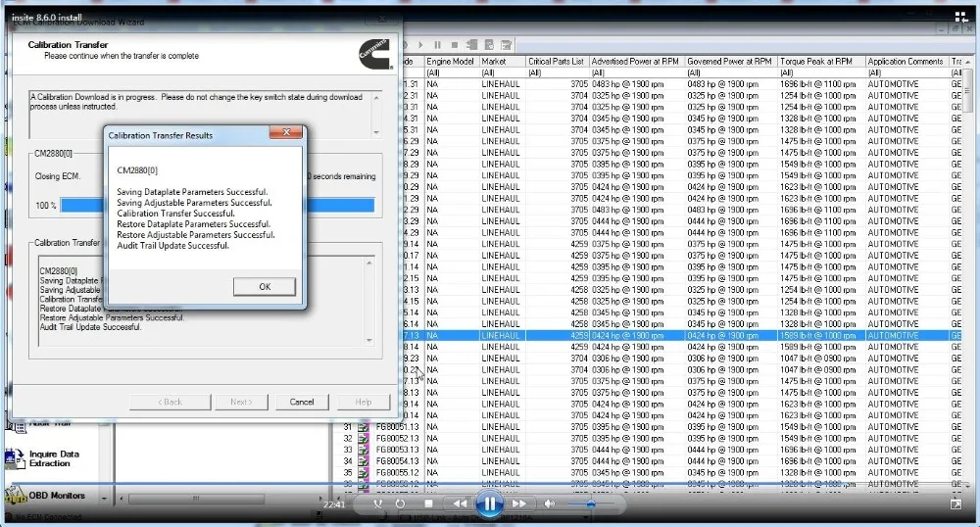
Task: Pause the video playback
Action: pos(489,503)
